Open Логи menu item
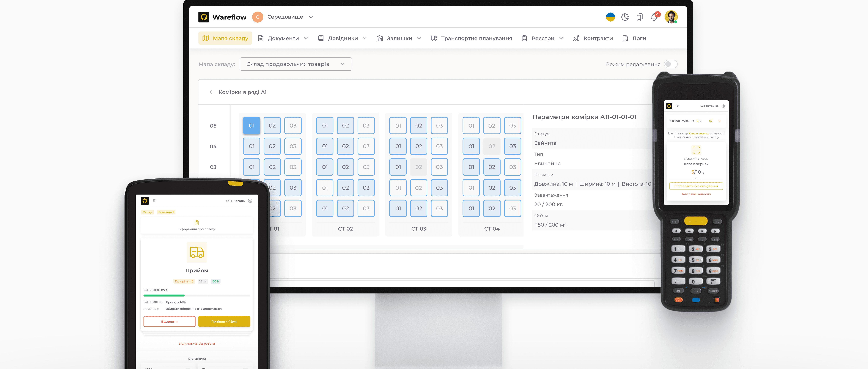 coord(634,38)
